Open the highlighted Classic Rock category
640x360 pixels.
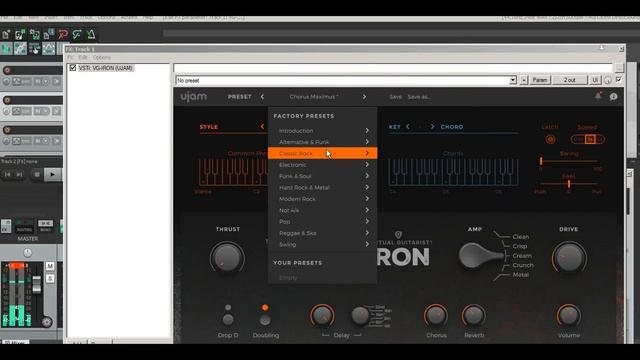coord(322,153)
